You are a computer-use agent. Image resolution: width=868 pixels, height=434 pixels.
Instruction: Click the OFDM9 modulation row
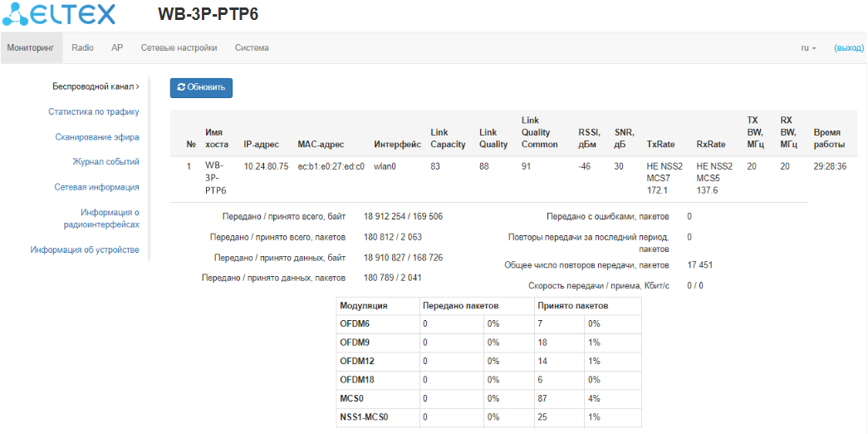coord(488,343)
